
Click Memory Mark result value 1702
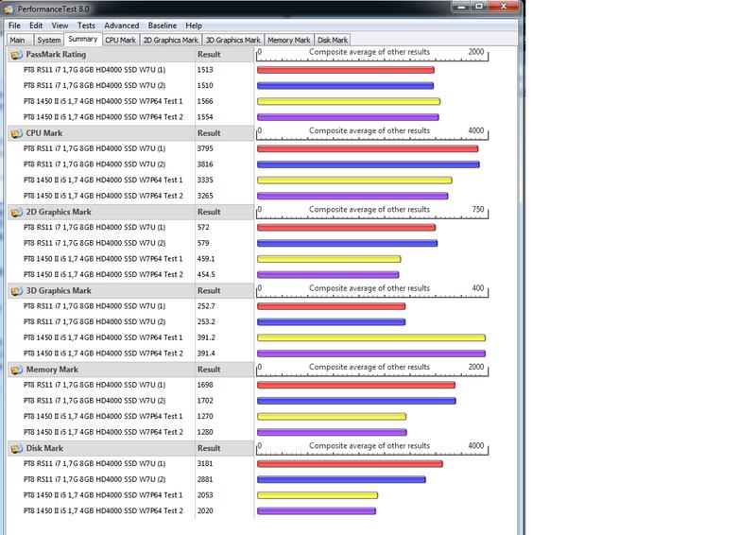coord(205,401)
